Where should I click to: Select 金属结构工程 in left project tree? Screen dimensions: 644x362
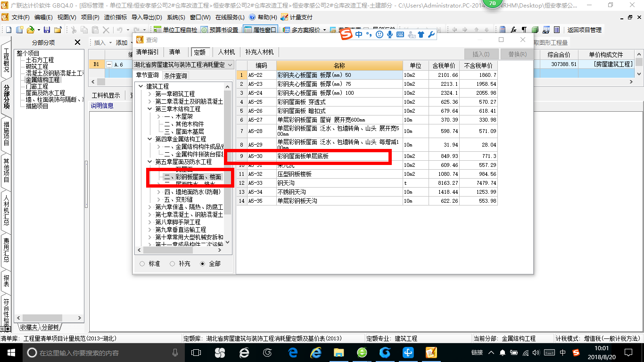pyautogui.click(x=42, y=80)
